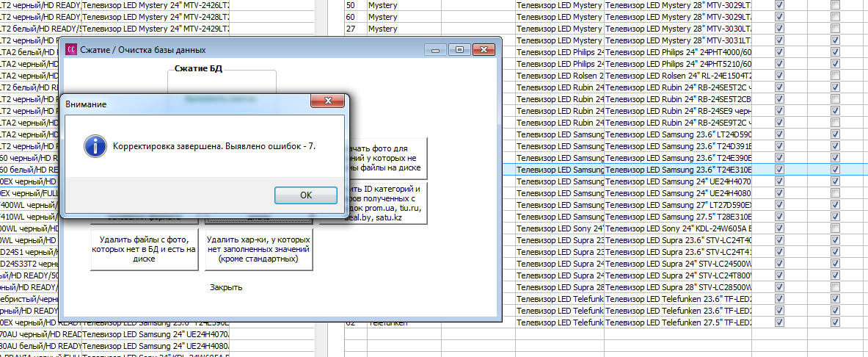868x357 pixels.
Task: Select cell Телевизор LED Samsung 23.6" T24E390
Action: (678, 157)
